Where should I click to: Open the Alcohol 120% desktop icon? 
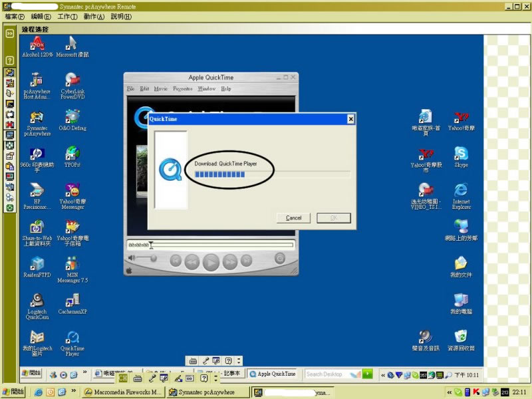tap(37, 47)
